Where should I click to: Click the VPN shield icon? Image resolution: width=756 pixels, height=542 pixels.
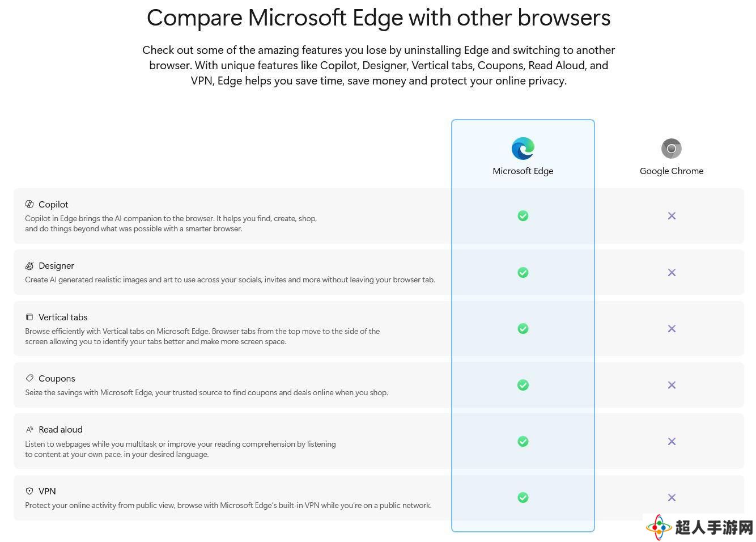click(x=29, y=491)
